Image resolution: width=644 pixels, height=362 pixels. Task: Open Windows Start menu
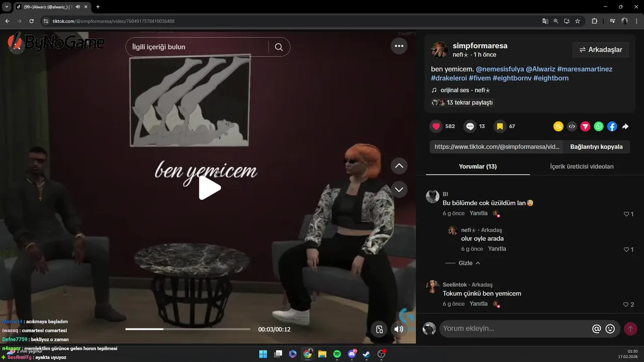coord(263,354)
